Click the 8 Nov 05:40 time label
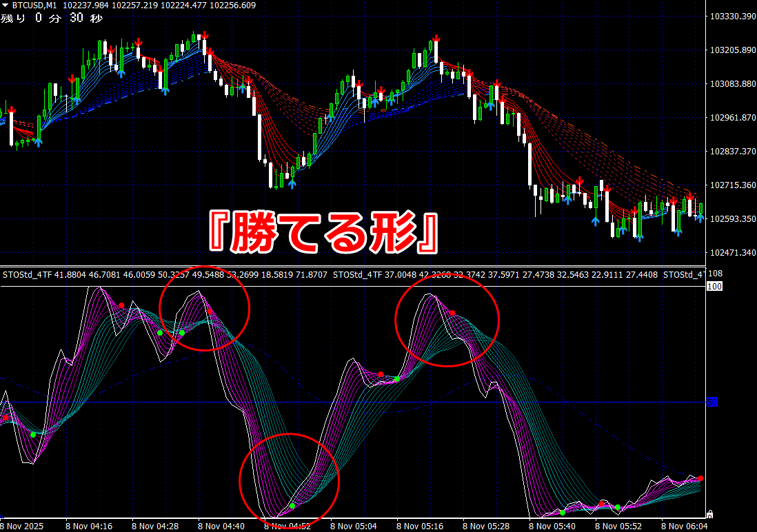 pos(552,526)
